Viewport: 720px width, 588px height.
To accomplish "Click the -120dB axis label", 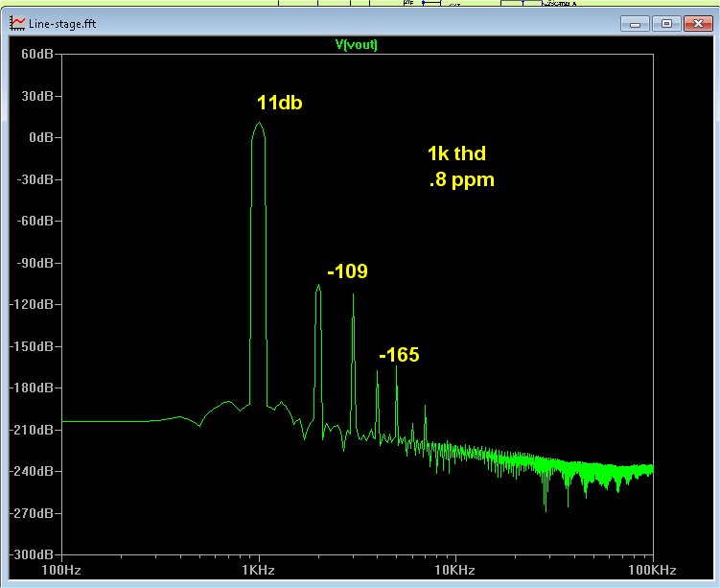I will (x=32, y=304).
